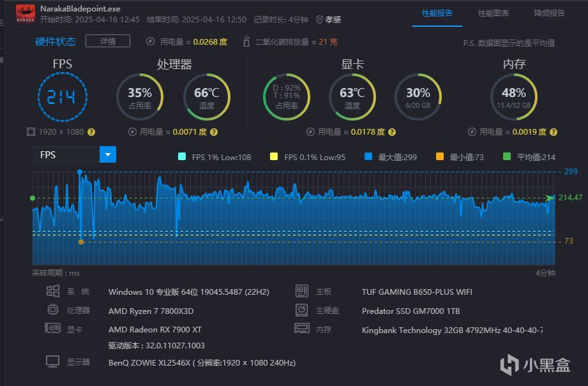The image size is (588, 386).
Task: Click the help icon after GPU power 0.0178 度
Action: pyautogui.click(x=392, y=132)
